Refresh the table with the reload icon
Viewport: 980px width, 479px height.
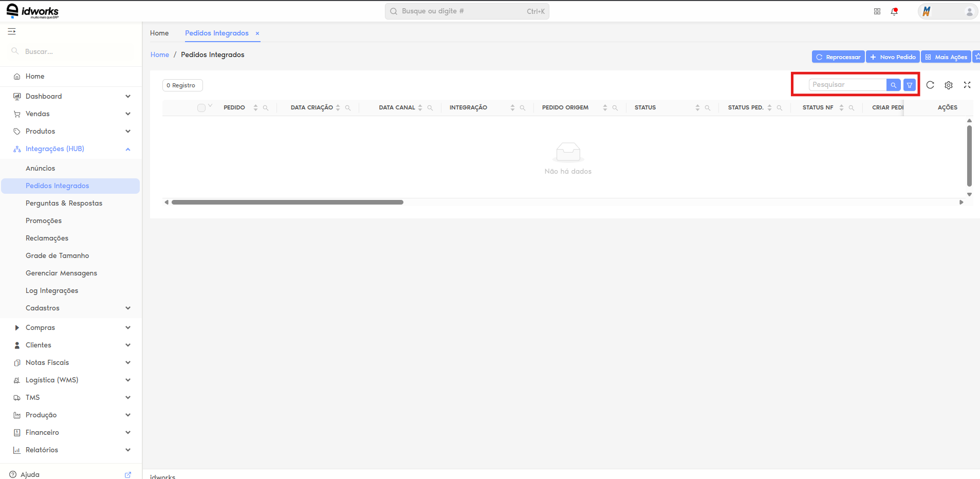click(930, 85)
